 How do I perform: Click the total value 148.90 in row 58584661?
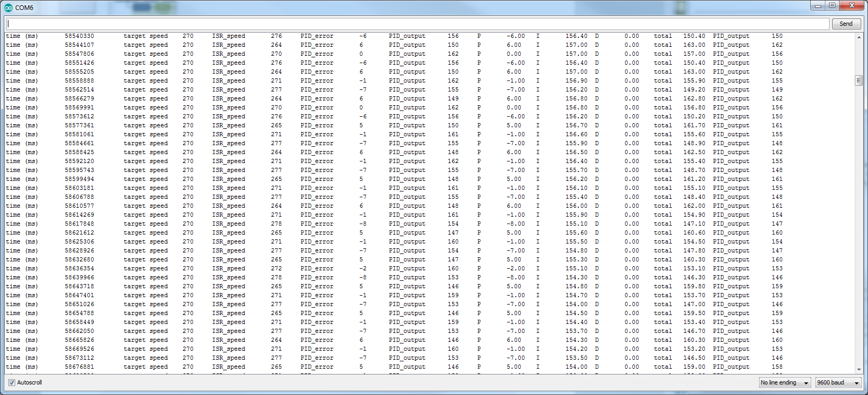(x=694, y=143)
